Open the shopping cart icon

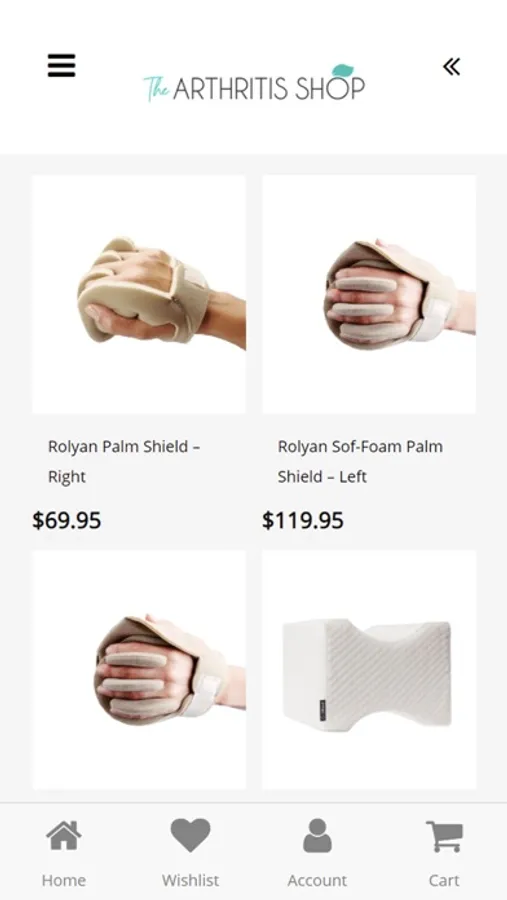pos(444,836)
